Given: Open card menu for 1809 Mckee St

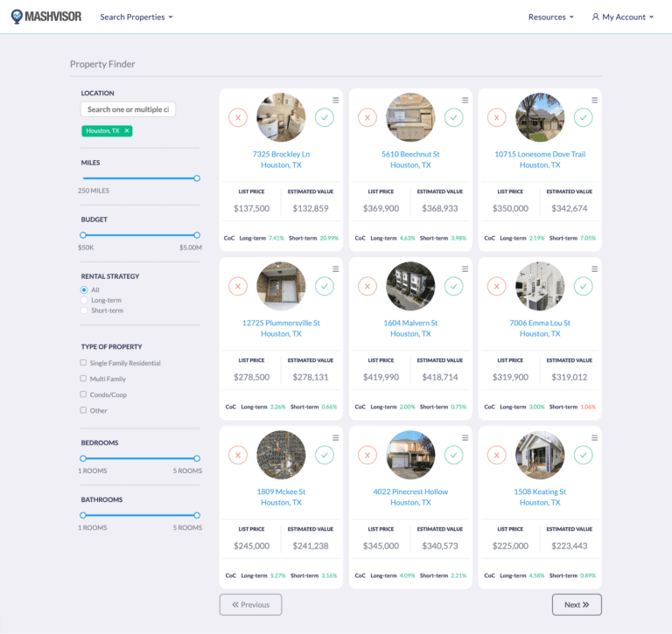Looking at the screenshot, I should tap(335, 438).
